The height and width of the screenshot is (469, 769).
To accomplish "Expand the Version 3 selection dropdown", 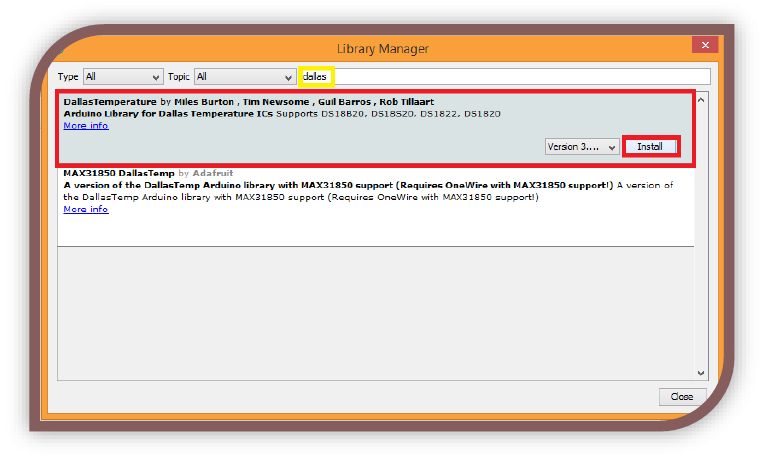I will tap(582, 147).
